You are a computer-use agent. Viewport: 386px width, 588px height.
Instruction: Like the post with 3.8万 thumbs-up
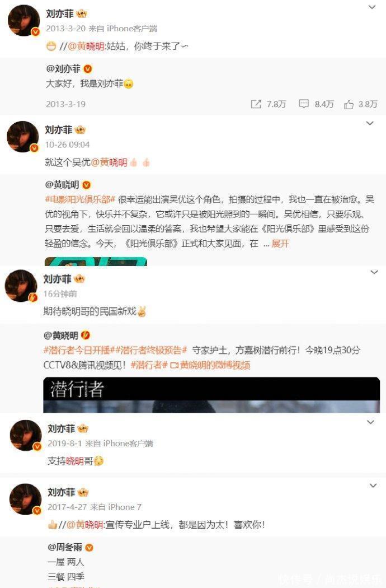tap(349, 104)
